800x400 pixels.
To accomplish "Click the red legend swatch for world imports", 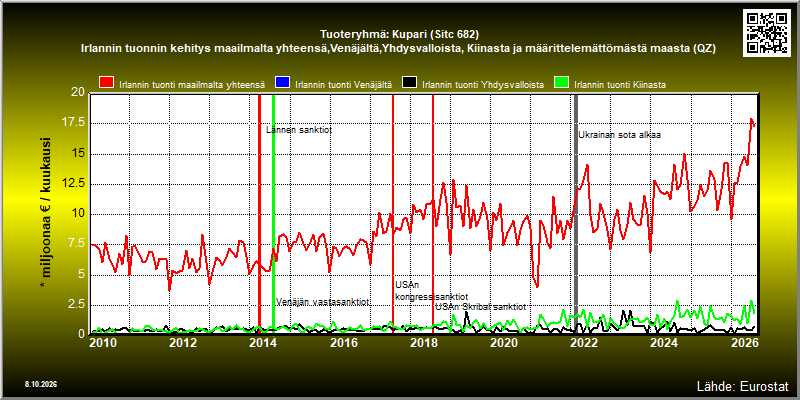I will [x=106, y=83].
